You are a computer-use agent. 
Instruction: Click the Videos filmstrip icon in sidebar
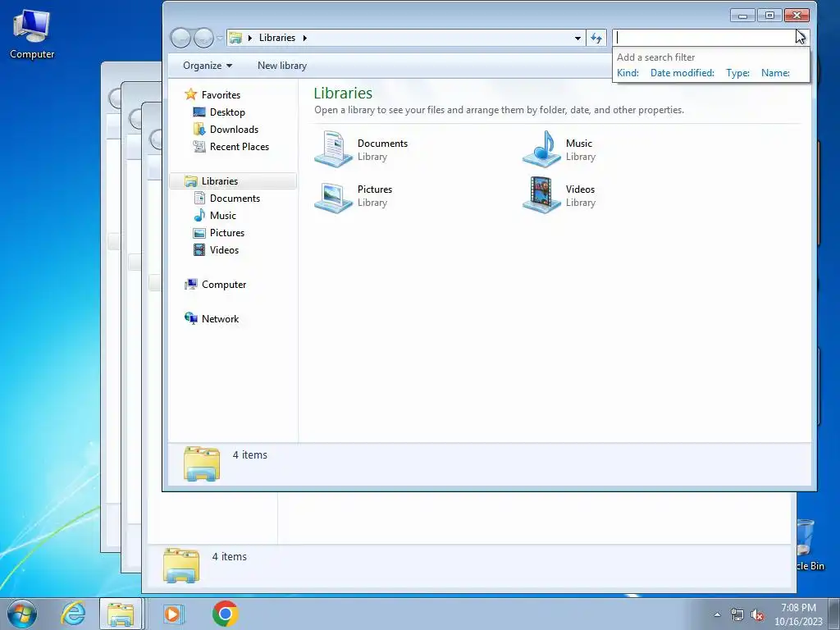[199, 249]
